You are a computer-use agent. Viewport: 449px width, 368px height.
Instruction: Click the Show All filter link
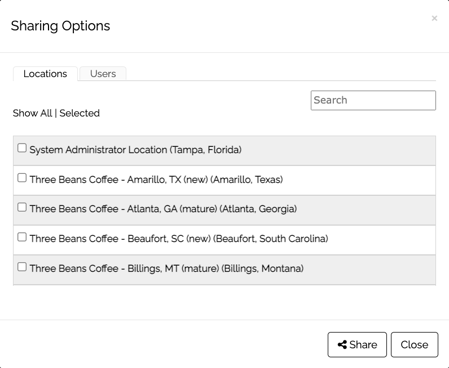(32, 113)
